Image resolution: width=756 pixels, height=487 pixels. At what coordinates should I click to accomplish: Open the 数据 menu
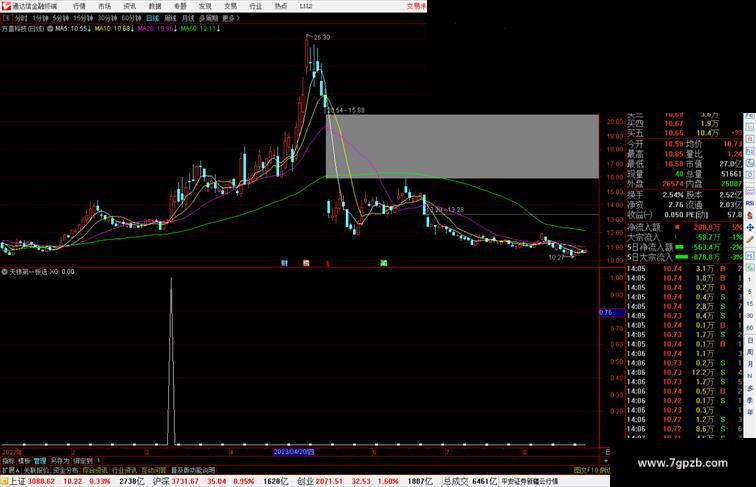155,6
